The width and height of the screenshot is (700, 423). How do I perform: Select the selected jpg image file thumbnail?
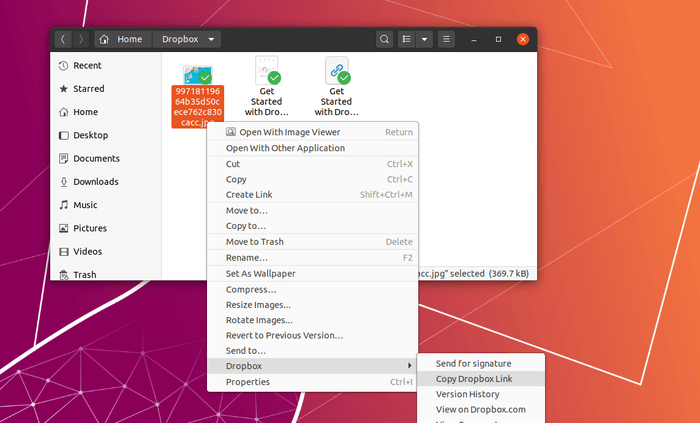coord(198,75)
